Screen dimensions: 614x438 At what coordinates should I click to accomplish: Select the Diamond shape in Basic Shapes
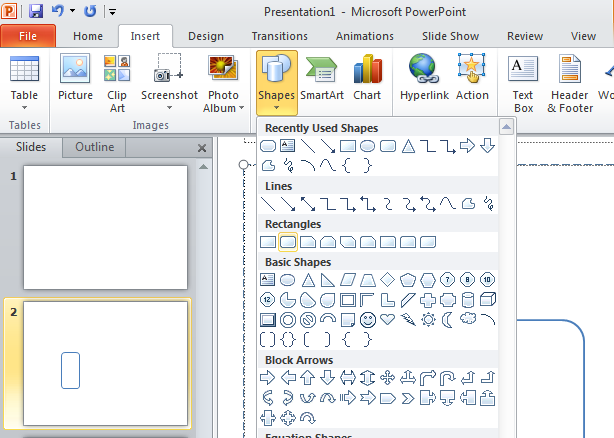coord(388,279)
